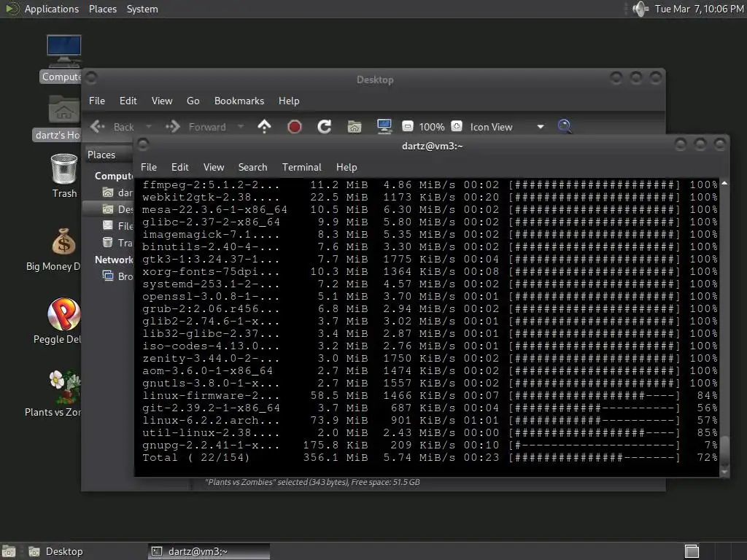The width and height of the screenshot is (747, 560).
Task: Click the linux-firmware progress bar line
Action: tap(430, 395)
